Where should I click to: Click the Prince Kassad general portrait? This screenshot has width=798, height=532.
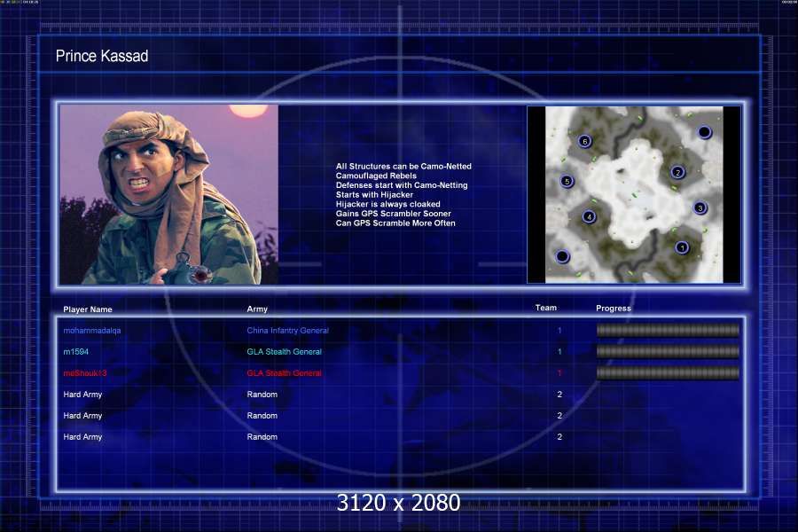[169, 194]
